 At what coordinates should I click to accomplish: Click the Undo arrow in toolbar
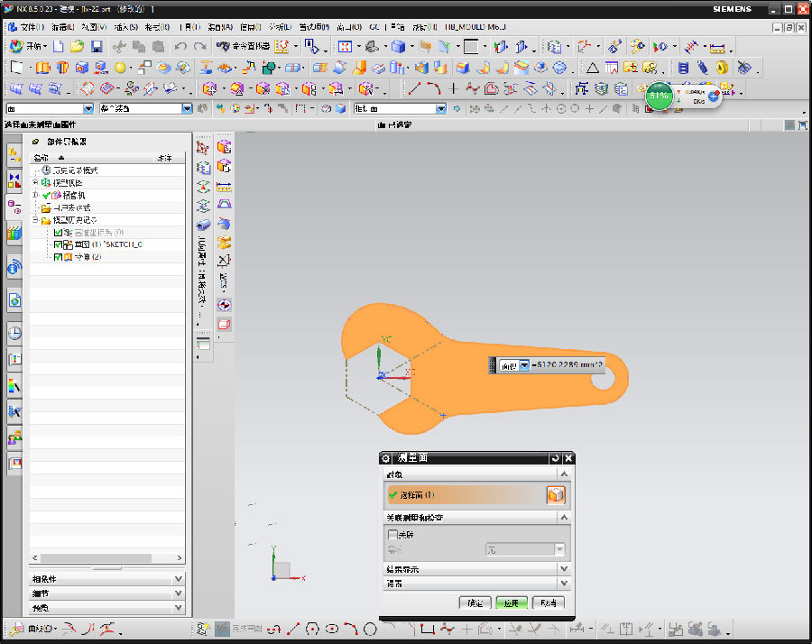coord(180,46)
